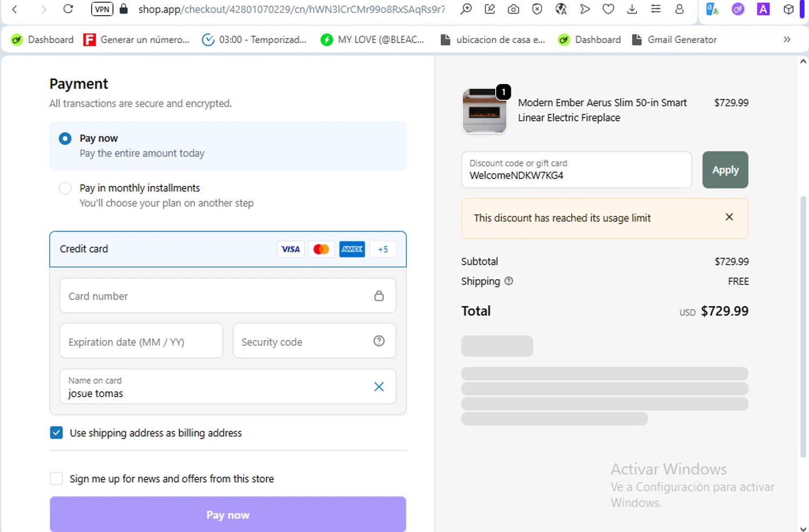Click the edit page note icon
The image size is (809, 532).
pyautogui.click(x=490, y=9)
